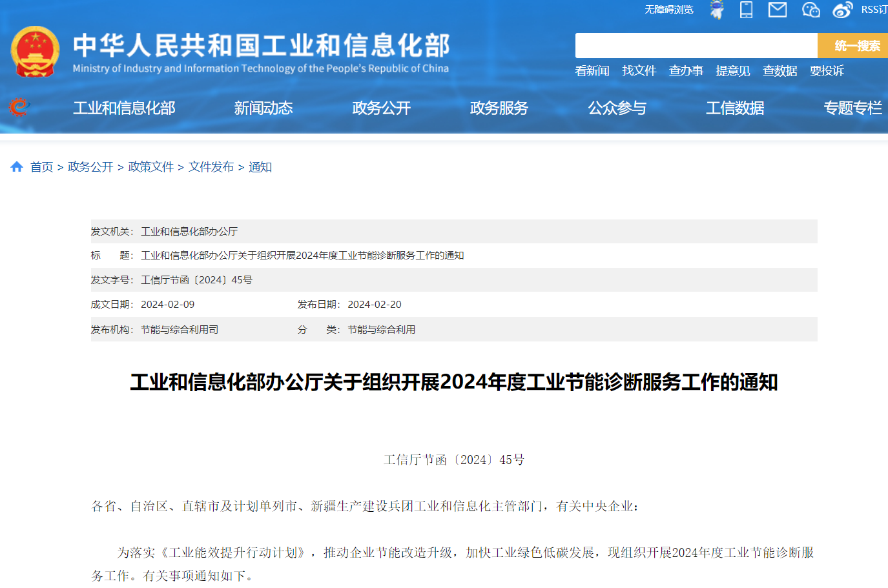The width and height of the screenshot is (888, 588).
Task: Click the national emblem logo
Action: coord(36,52)
